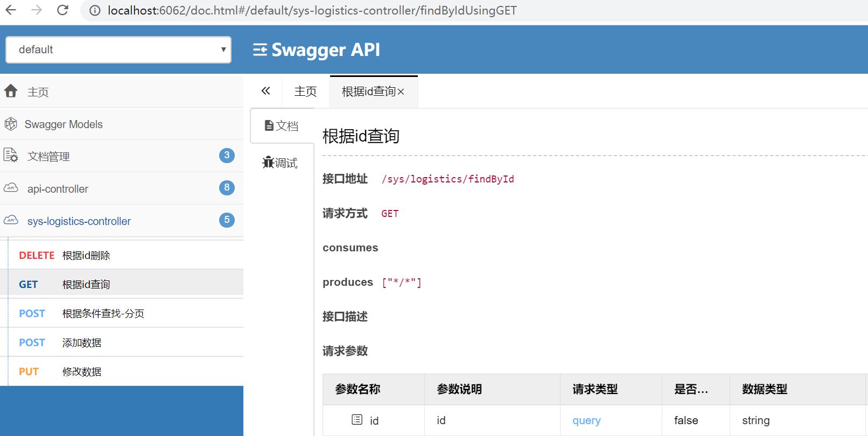This screenshot has width=868, height=436.
Task: Collapse the sys-logistics-controller group
Action: pos(122,221)
